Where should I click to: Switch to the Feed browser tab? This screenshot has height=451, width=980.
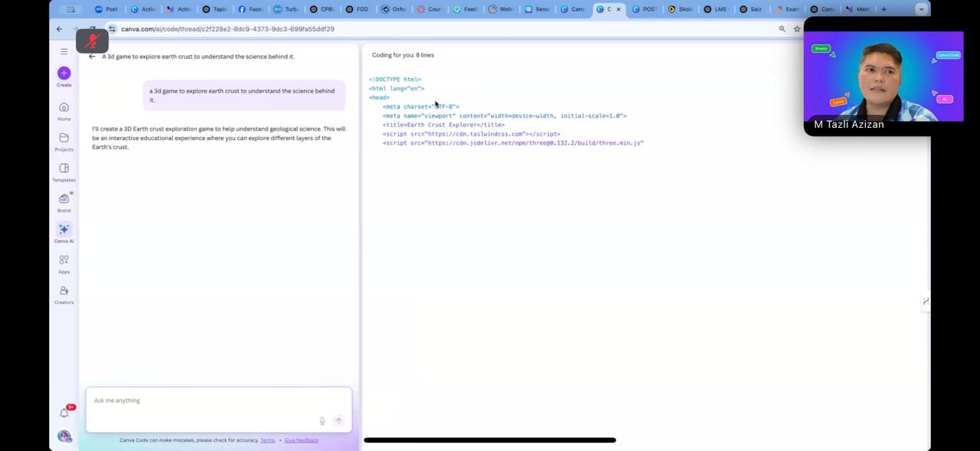tap(465, 9)
